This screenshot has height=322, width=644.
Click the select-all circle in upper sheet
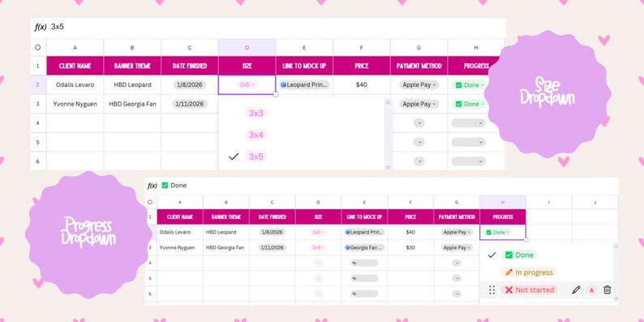[38, 47]
